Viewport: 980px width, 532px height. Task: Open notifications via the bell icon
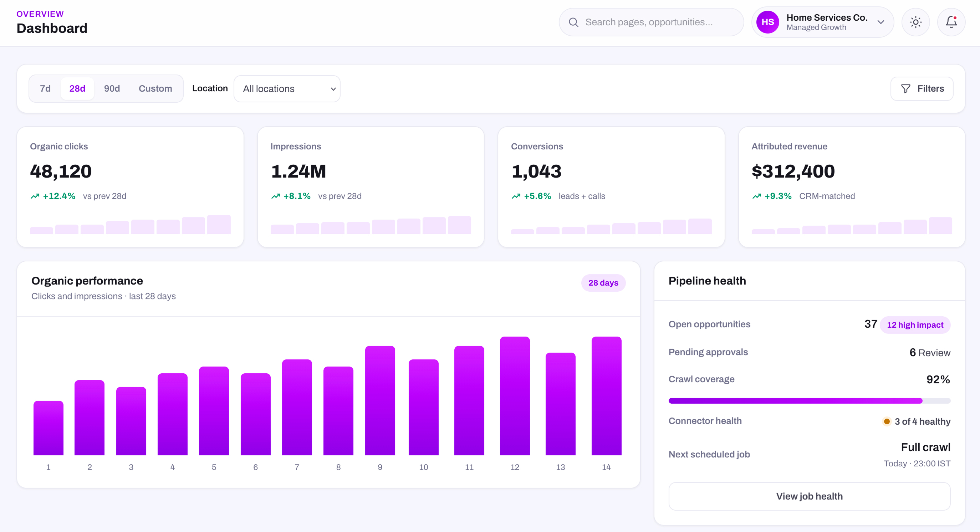click(x=951, y=22)
